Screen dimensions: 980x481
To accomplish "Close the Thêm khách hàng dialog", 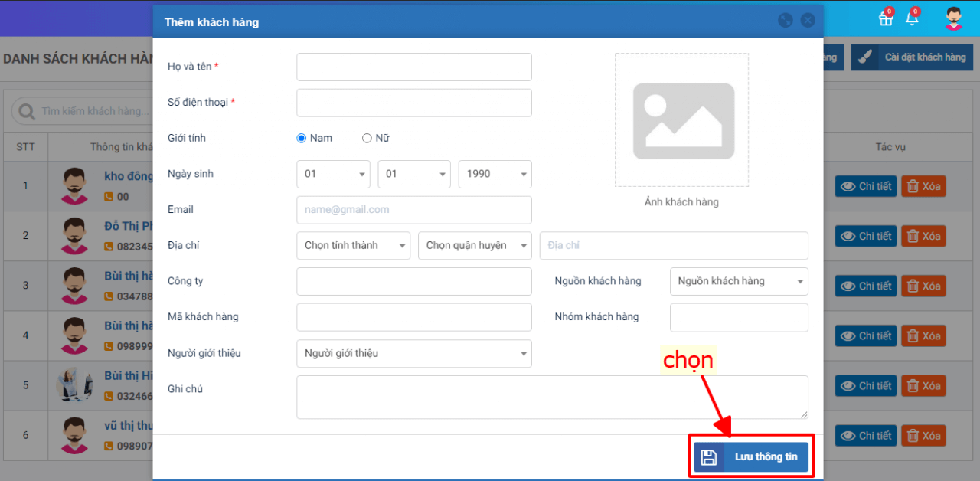I will click(x=808, y=21).
